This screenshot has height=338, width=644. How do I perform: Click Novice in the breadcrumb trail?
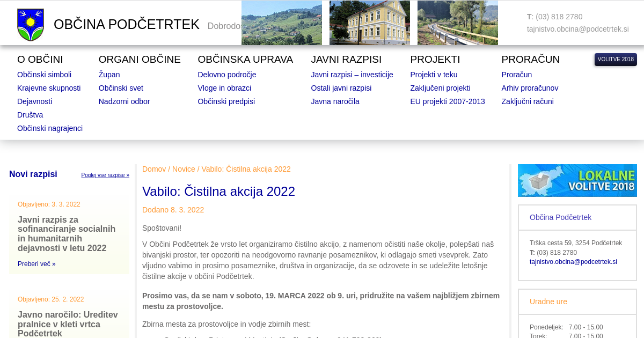(184, 169)
